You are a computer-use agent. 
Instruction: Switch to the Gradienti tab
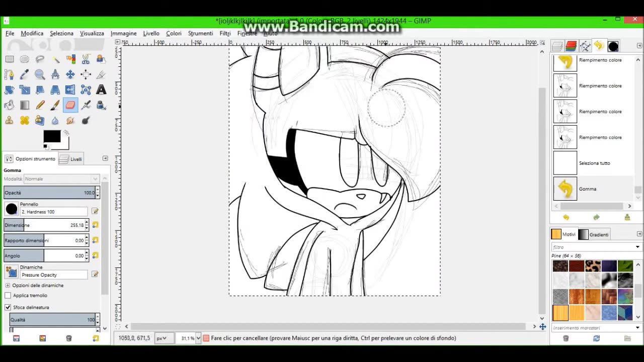click(x=594, y=234)
